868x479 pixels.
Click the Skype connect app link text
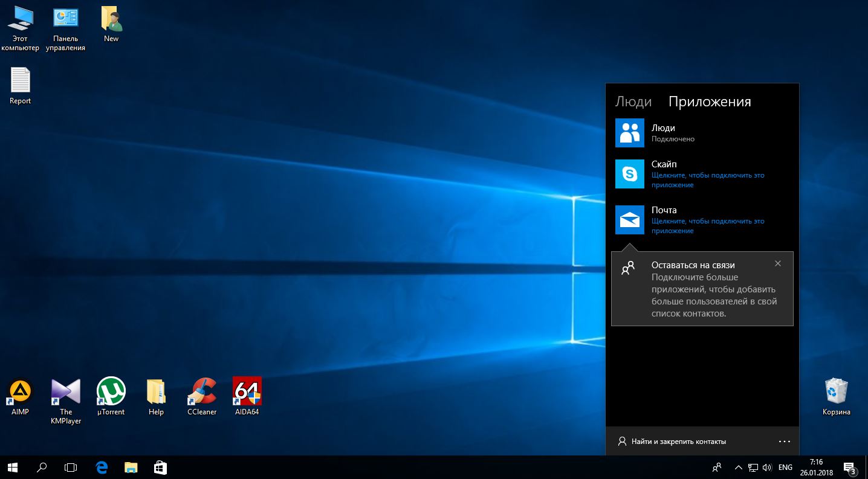pos(708,180)
